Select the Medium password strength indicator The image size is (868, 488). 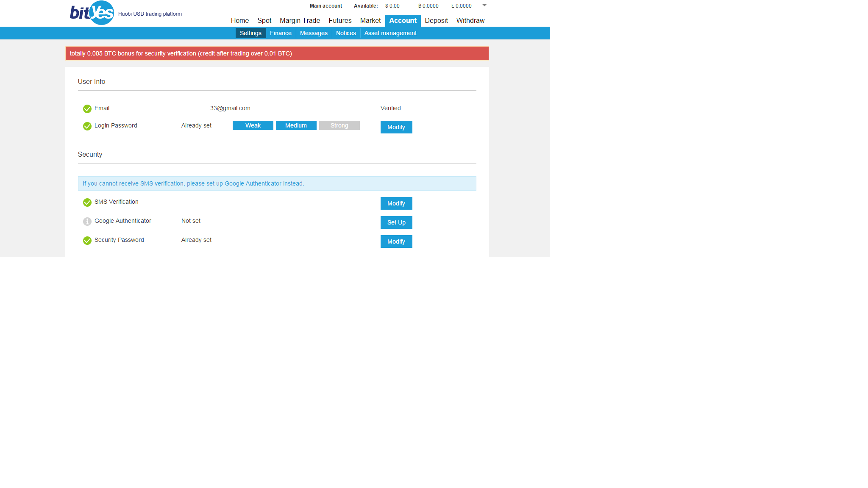(x=296, y=125)
